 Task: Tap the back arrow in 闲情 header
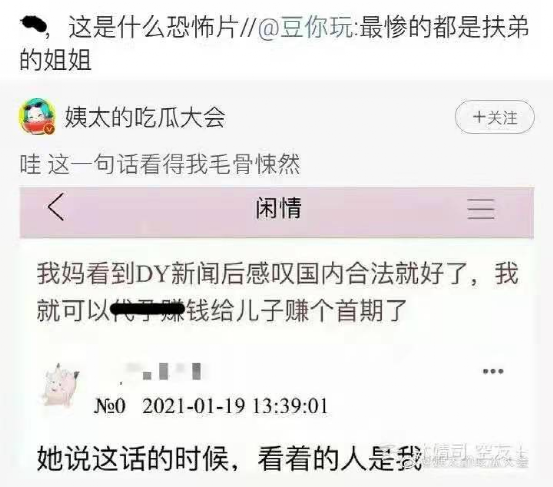(56, 207)
